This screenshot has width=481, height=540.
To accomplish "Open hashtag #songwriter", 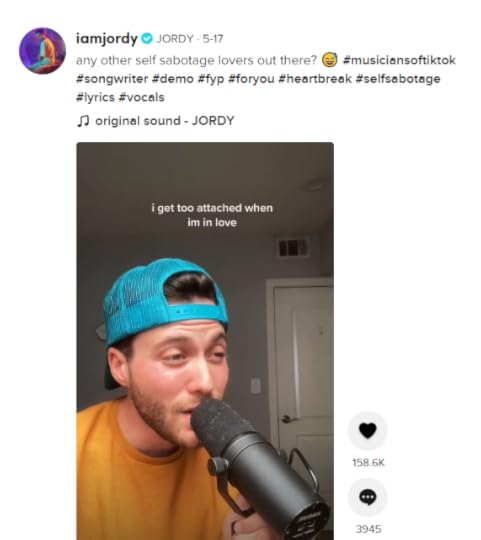I will [x=112, y=79].
